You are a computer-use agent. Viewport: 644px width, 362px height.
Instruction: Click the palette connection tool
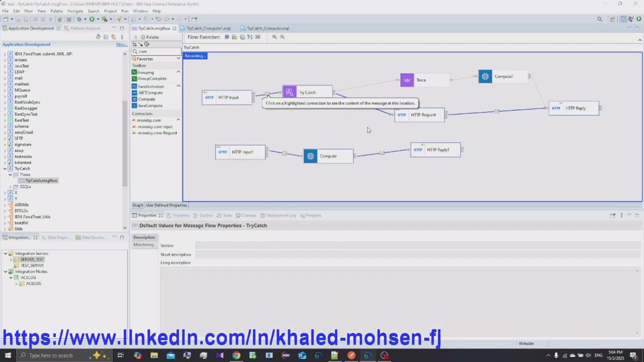point(140,44)
